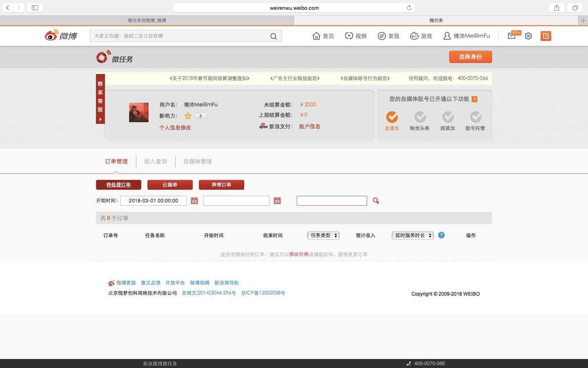Open 开放平台 footer link
The height and width of the screenshot is (368, 588).
(175, 283)
